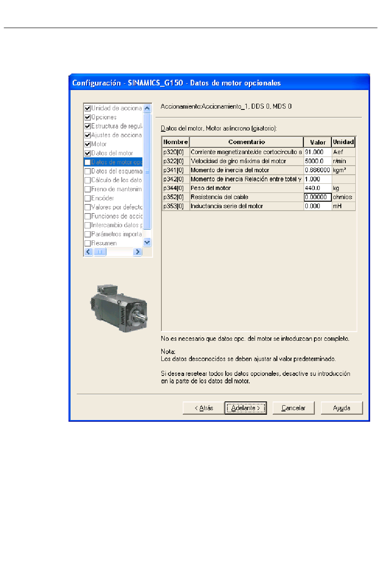This screenshot has width=392, height=577.
Task: Click the Unidad column header
Action: click(344, 142)
